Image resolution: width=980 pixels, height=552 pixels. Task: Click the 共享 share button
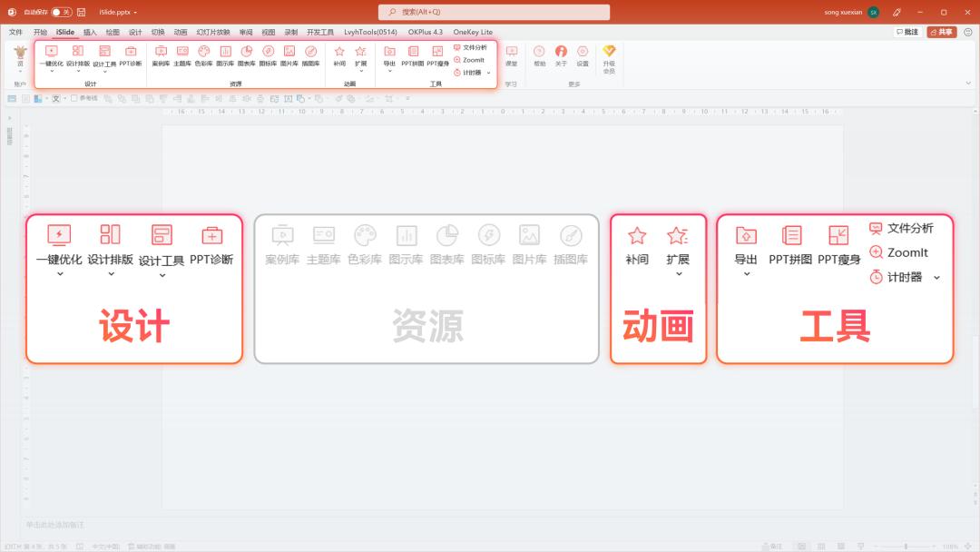[942, 32]
